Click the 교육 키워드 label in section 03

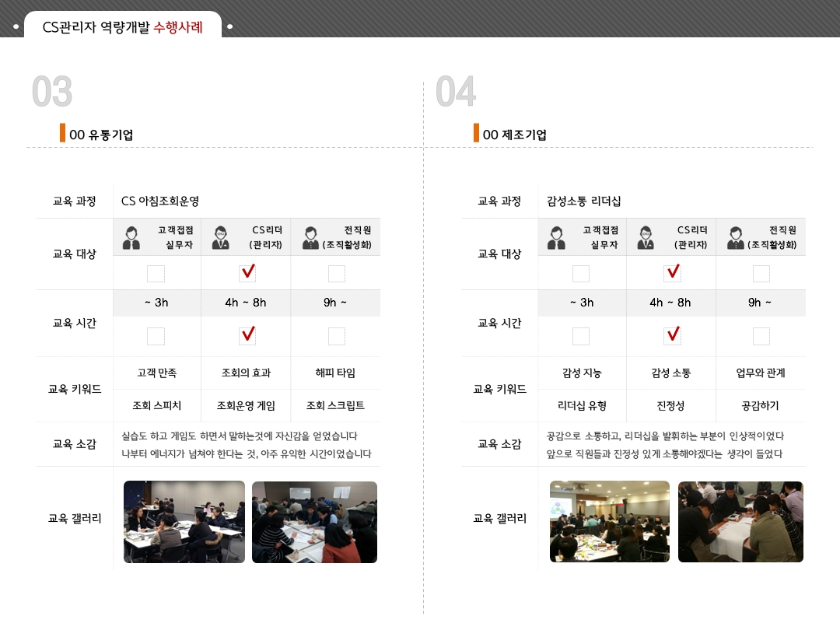pos(75,389)
